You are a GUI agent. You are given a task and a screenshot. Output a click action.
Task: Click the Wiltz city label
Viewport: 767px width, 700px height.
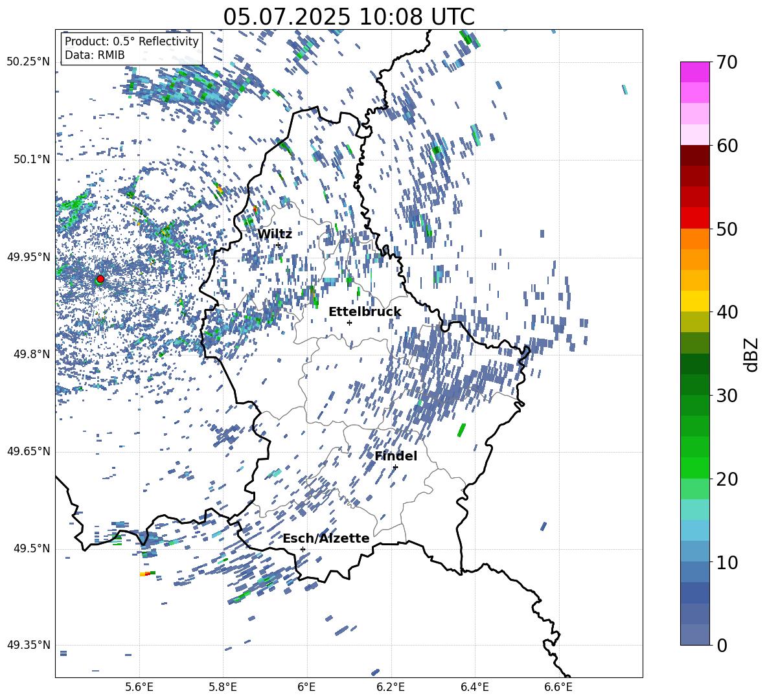[x=275, y=234]
